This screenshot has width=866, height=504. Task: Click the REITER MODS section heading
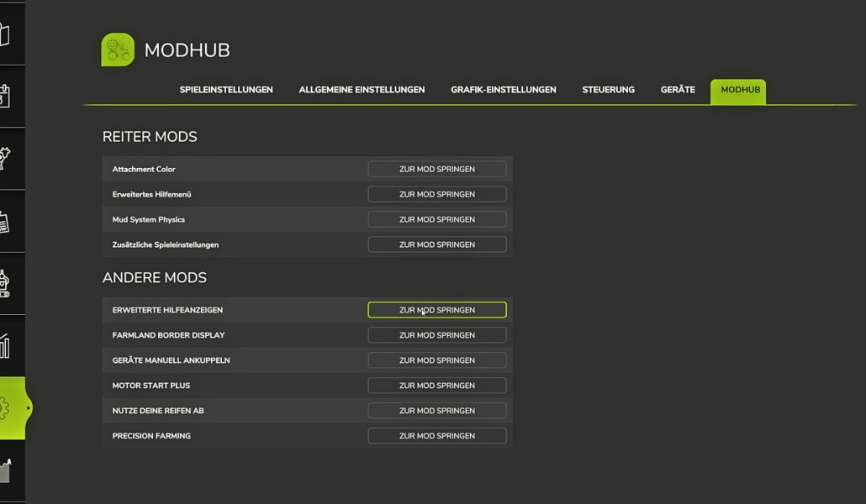[150, 137]
